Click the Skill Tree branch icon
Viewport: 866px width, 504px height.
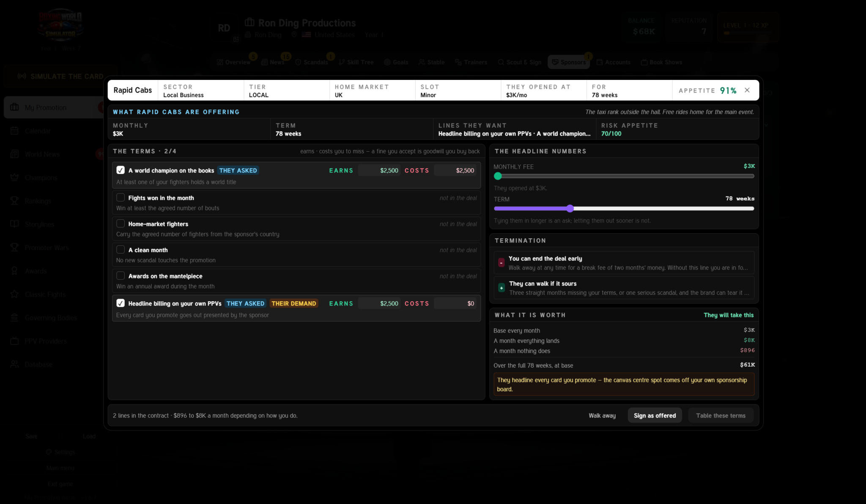342,62
